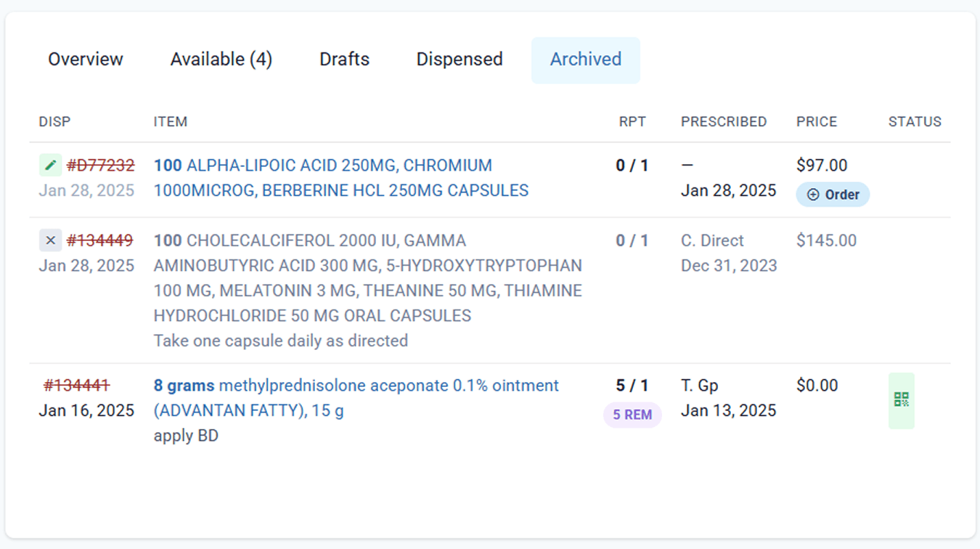Select the Dispensed tab

point(460,60)
